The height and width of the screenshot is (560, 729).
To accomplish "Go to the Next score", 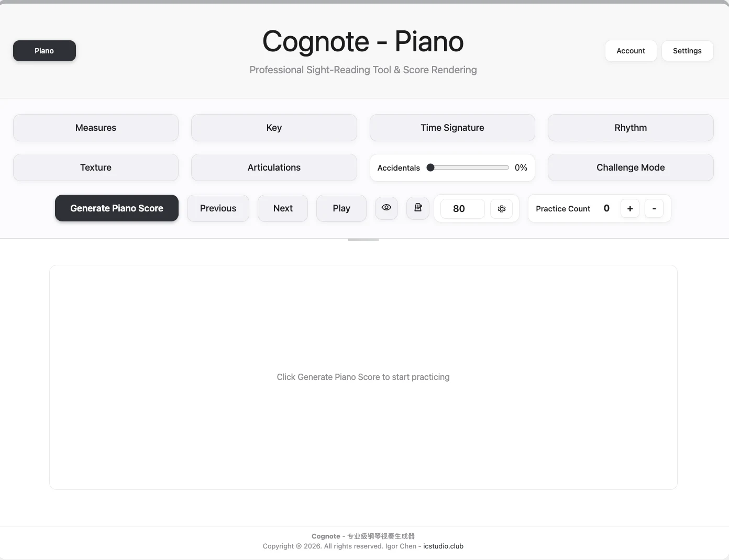I will click(x=283, y=208).
